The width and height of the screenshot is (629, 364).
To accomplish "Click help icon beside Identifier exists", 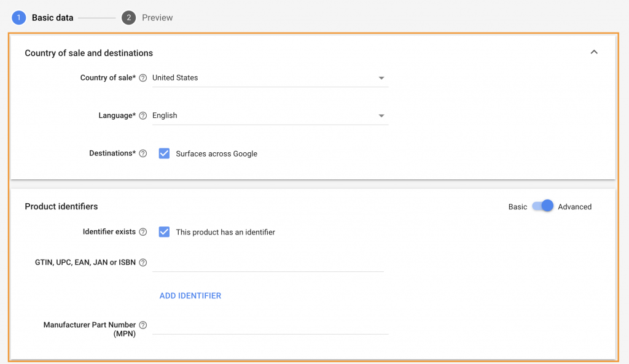I will pos(143,232).
